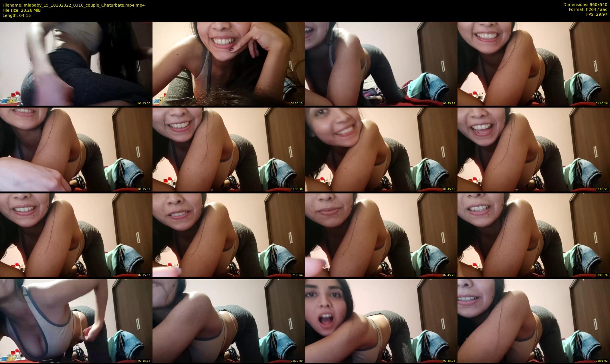610x364 pixels.
Task: Select the thumbnail stamped 02:45.70
Action: click(x=381, y=235)
